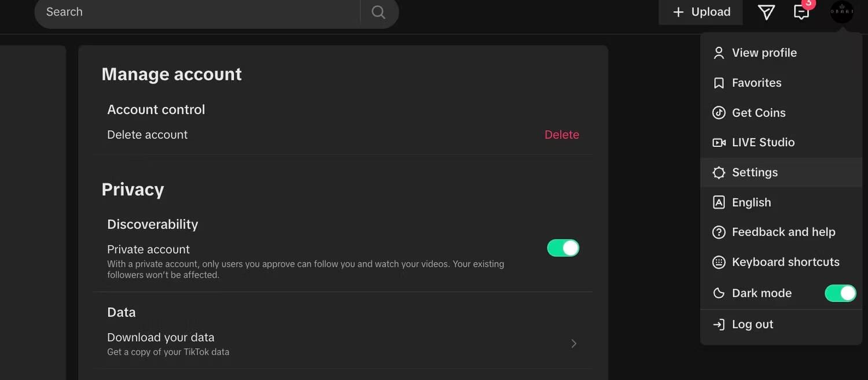This screenshot has width=868, height=380.
Task: Open the messages inbox icon with notification badge
Action: [x=801, y=10]
